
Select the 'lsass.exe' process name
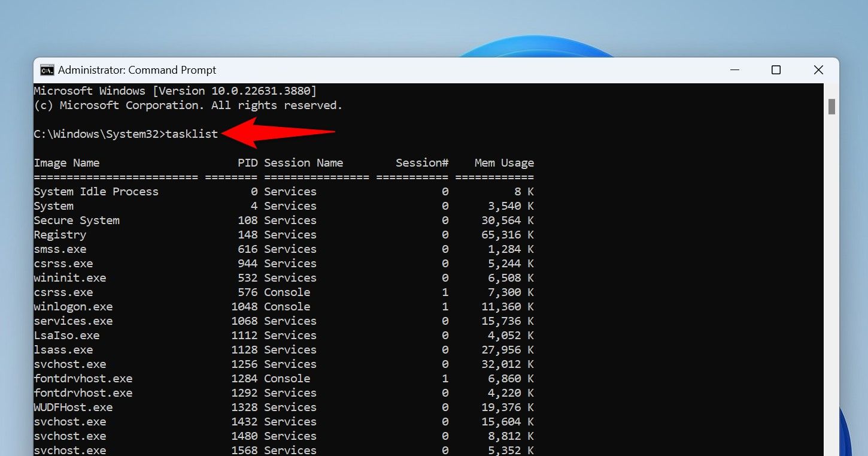[63, 350]
